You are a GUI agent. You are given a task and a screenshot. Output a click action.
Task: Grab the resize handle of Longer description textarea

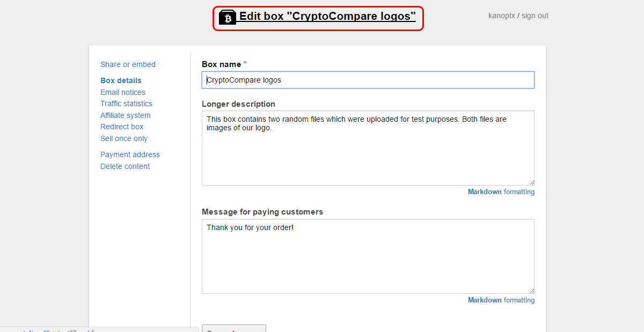531,182
